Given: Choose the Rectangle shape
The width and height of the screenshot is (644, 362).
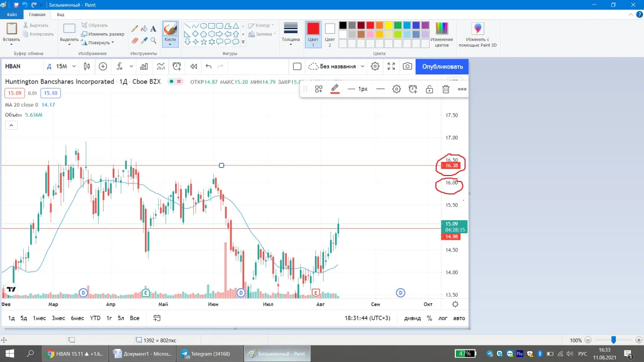Looking at the screenshot, I should coord(212,26).
